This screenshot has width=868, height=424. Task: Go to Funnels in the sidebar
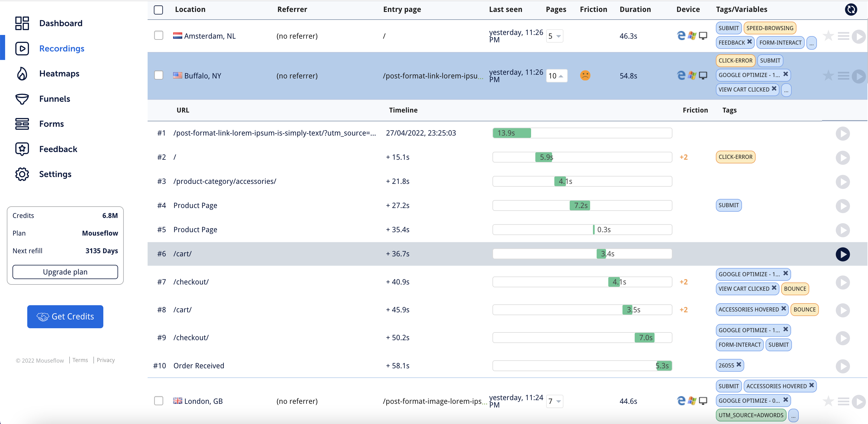point(54,99)
